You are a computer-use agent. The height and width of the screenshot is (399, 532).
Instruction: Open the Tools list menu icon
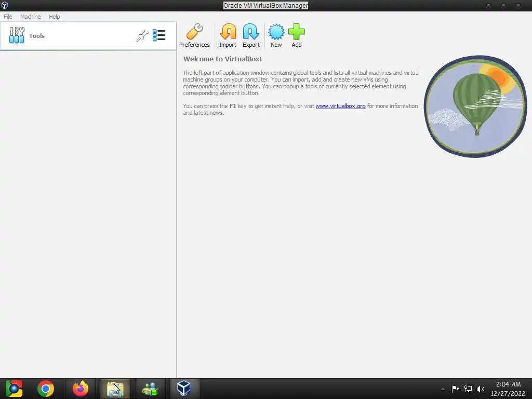tap(159, 35)
